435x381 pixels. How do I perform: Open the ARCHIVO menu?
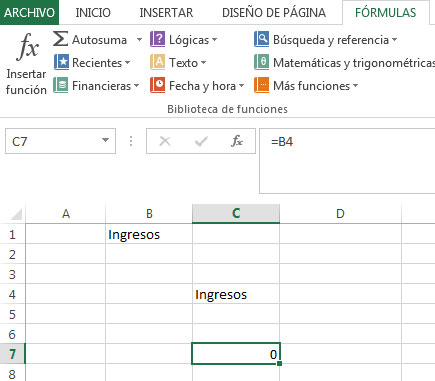(29, 13)
